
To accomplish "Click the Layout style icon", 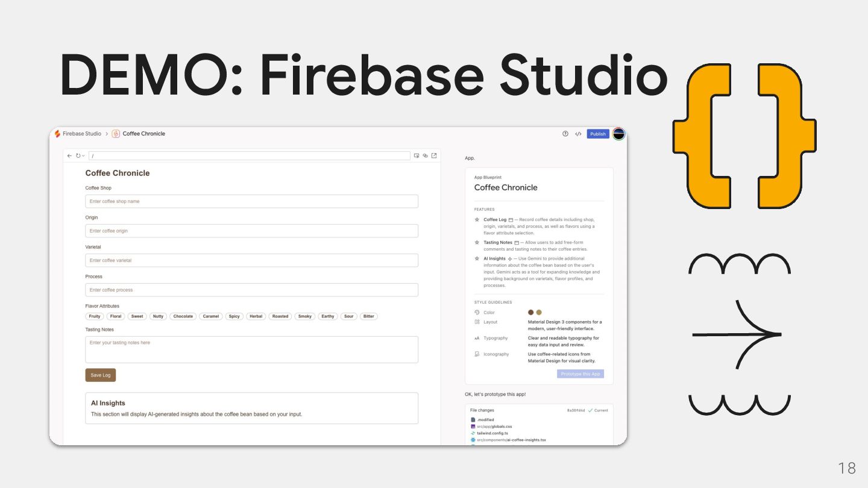I will (x=477, y=322).
